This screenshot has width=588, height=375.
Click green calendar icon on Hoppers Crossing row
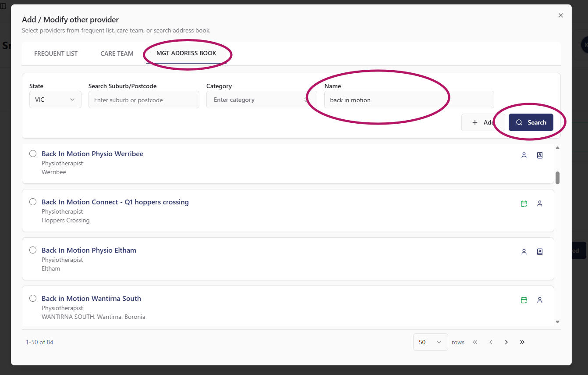(x=524, y=204)
